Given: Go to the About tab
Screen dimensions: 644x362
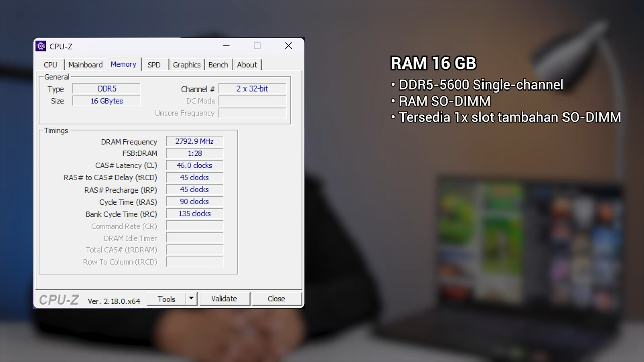Looking at the screenshot, I should coord(247,65).
